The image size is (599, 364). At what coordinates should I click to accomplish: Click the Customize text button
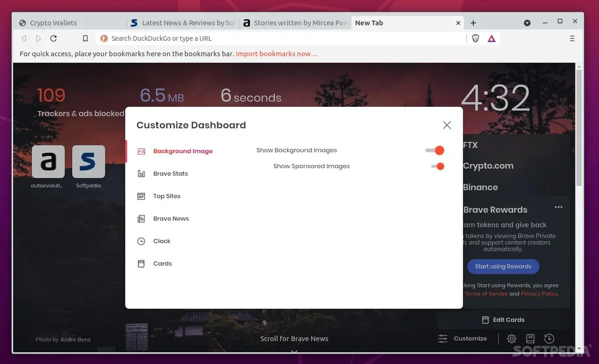[470, 338]
